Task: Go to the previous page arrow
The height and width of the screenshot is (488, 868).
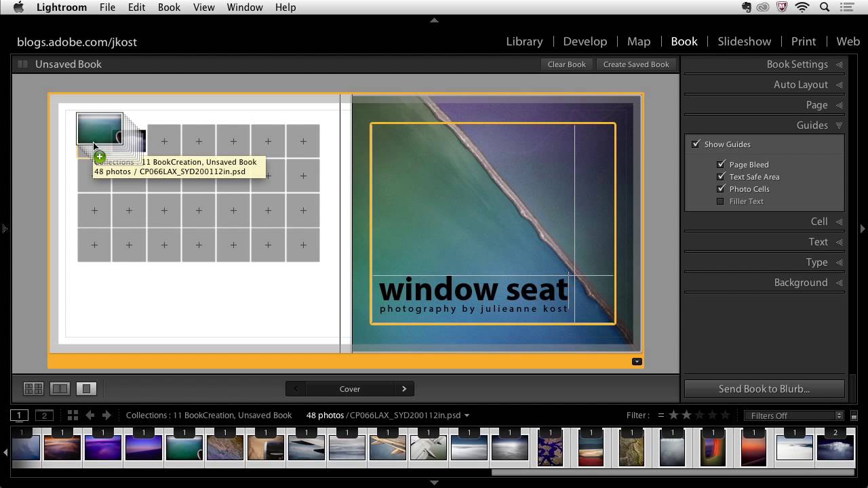Action: (295, 388)
